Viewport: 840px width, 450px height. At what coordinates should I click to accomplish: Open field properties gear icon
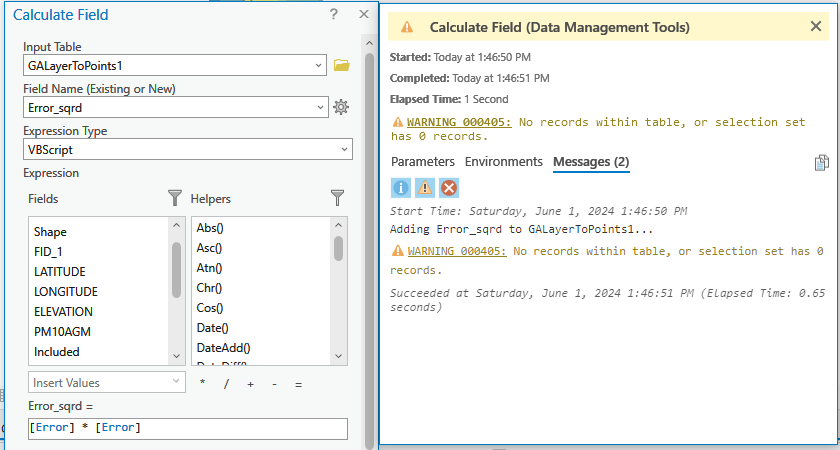tap(341, 107)
